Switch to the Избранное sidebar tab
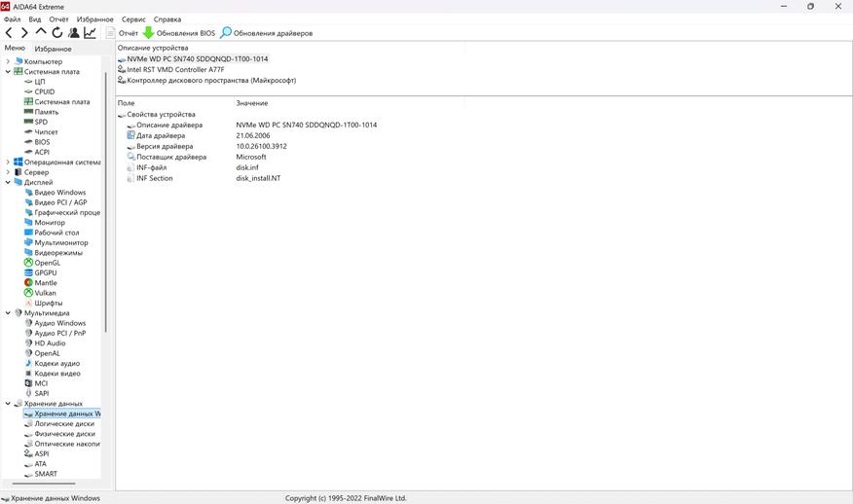The image size is (853, 504). 53,49
